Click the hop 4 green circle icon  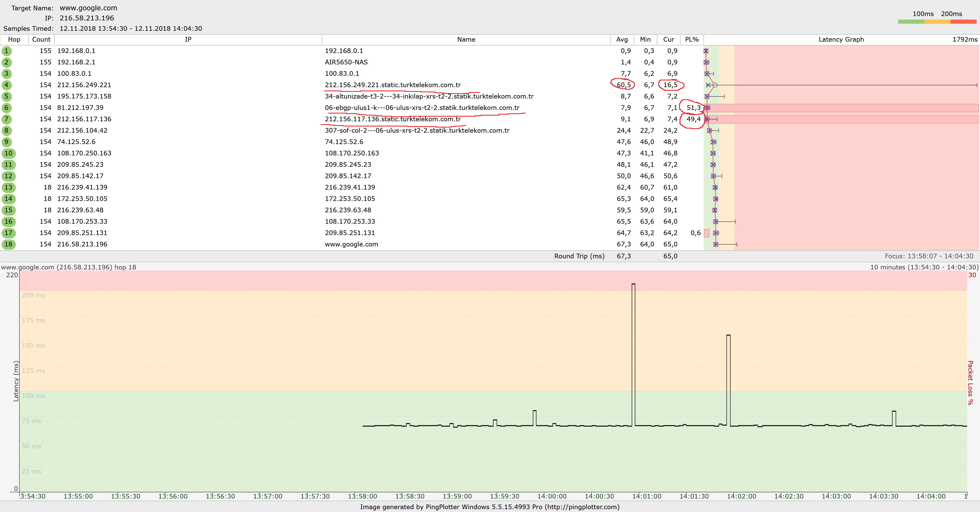[x=6, y=85]
